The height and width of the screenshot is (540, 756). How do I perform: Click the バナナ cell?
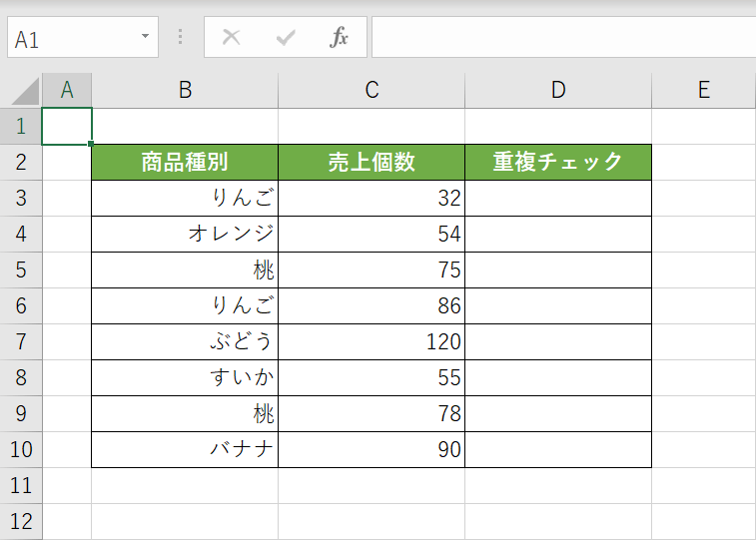[x=185, y=449]
